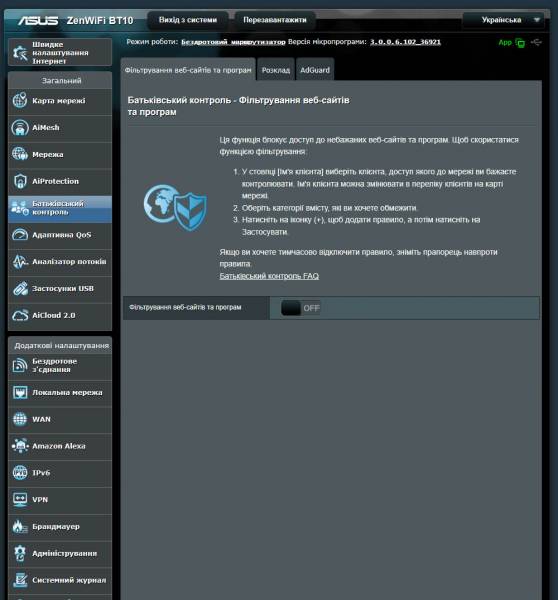
Task: Click the globe and shield illustration
Action: [x=175, y=207]
